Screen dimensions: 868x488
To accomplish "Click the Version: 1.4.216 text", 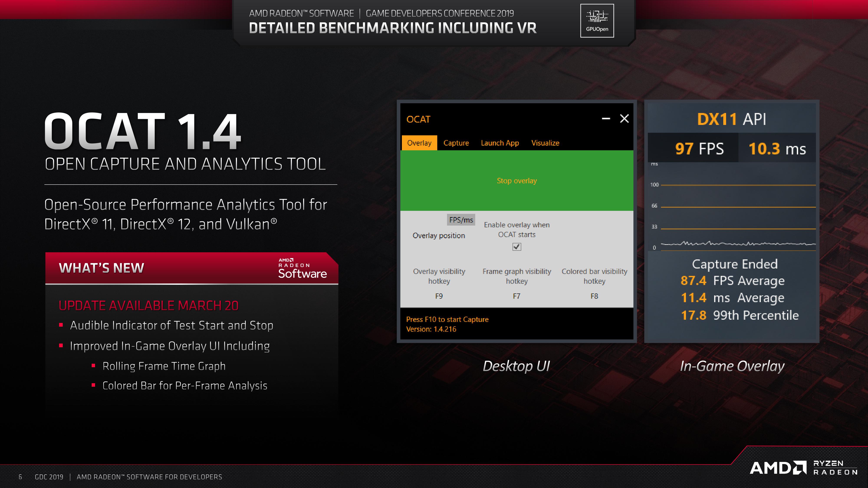I will coord(431,329).
